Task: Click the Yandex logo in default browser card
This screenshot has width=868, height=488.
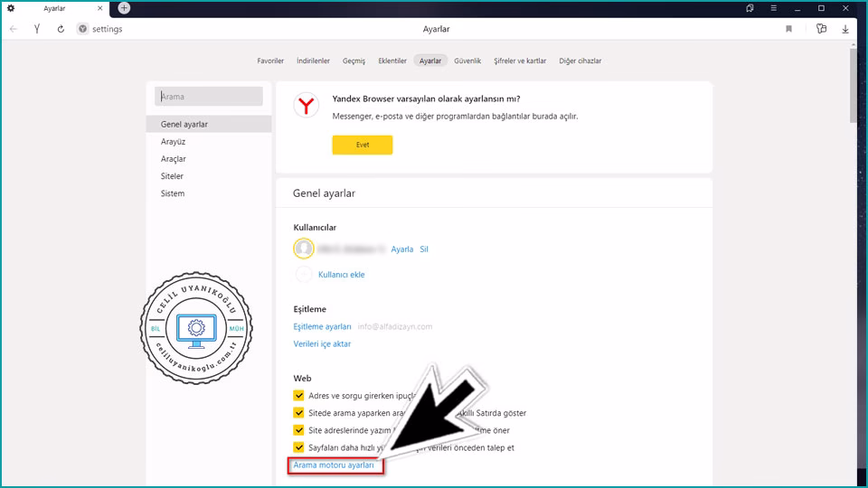Action: 307,105
